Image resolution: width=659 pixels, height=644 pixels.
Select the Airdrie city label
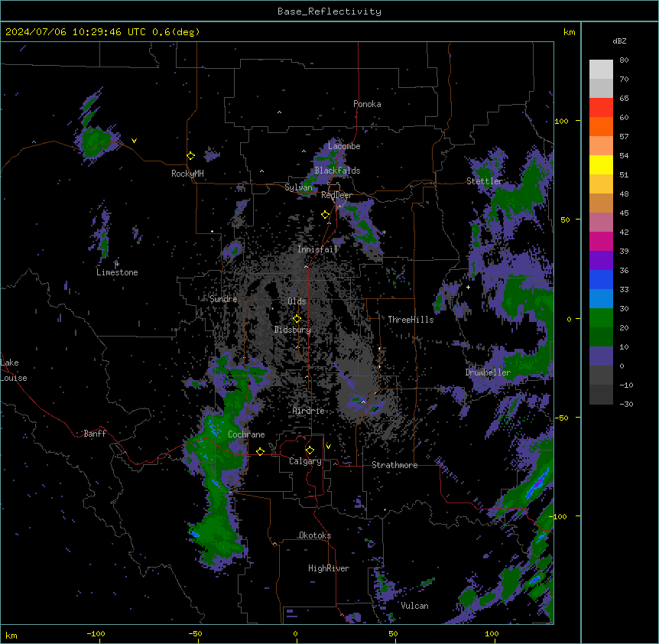(x=308, y=411)
